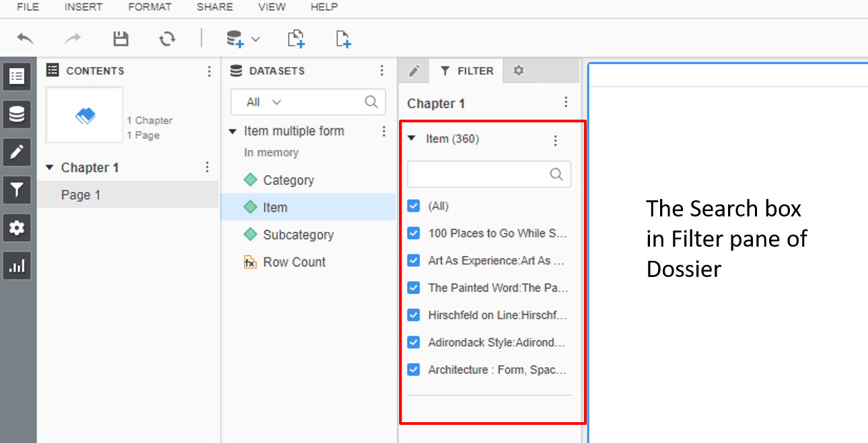Click the Item filter search box
868x443 pixels.
(x=478, y=174)
